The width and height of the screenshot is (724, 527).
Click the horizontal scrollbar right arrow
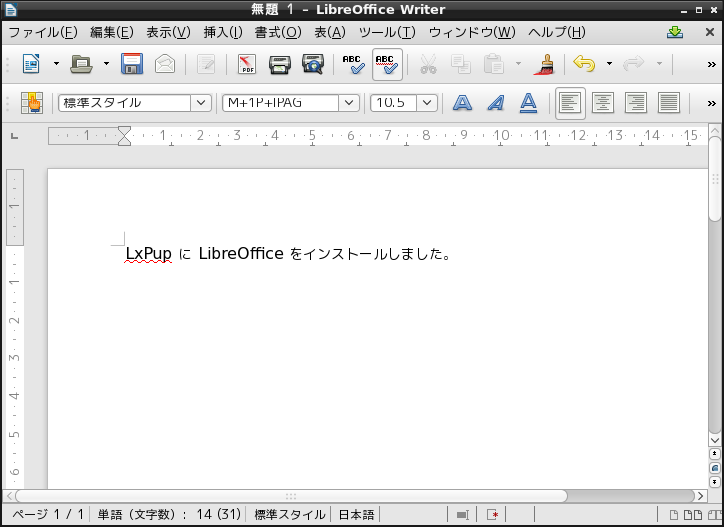pyautogui.click(x=701, y=496)
